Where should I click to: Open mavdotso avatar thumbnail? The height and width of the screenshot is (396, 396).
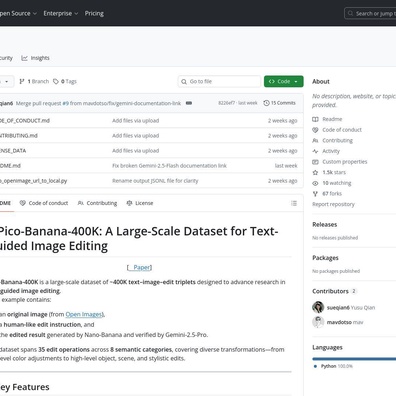pyautogui.click(x=318, y=322)
